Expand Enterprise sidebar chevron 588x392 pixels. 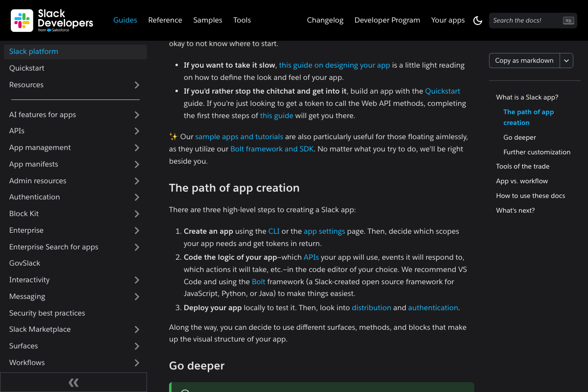click(137, 230)
